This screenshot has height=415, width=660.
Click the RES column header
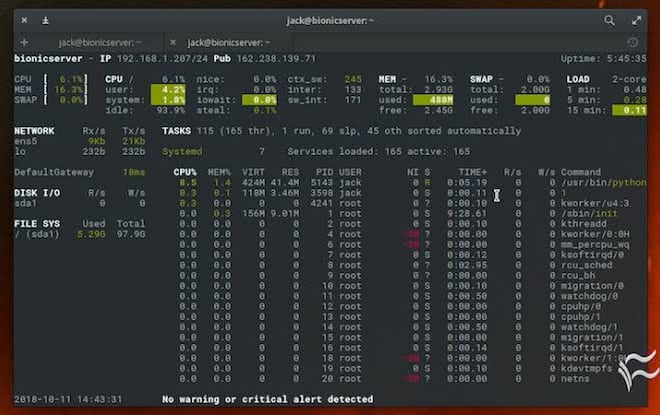point(290,172)
